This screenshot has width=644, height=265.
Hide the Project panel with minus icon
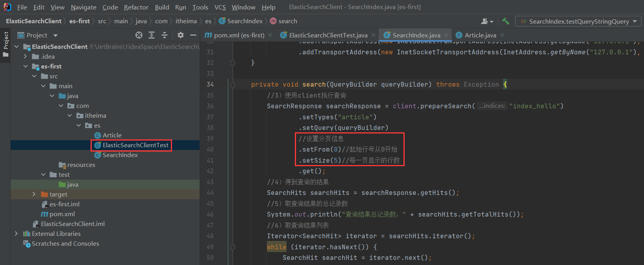coord(193,35)
